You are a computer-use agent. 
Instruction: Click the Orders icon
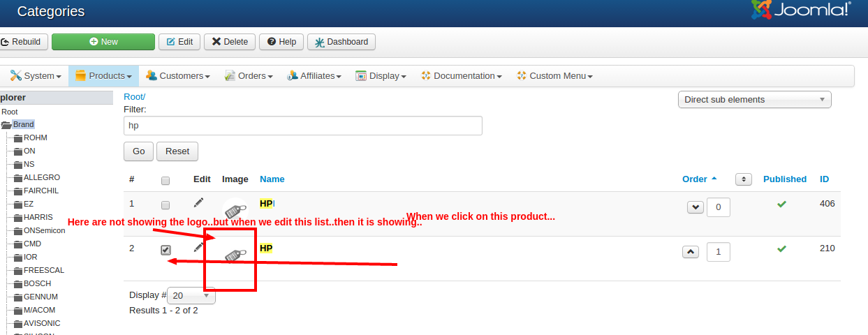[x=230, y=75]
